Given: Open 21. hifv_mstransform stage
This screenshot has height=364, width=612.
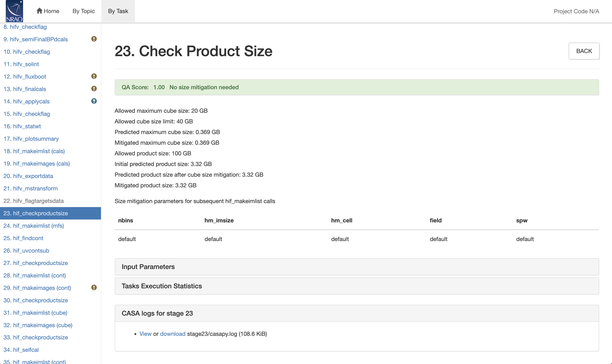Looking at the screenshot, I should [31, 188].
